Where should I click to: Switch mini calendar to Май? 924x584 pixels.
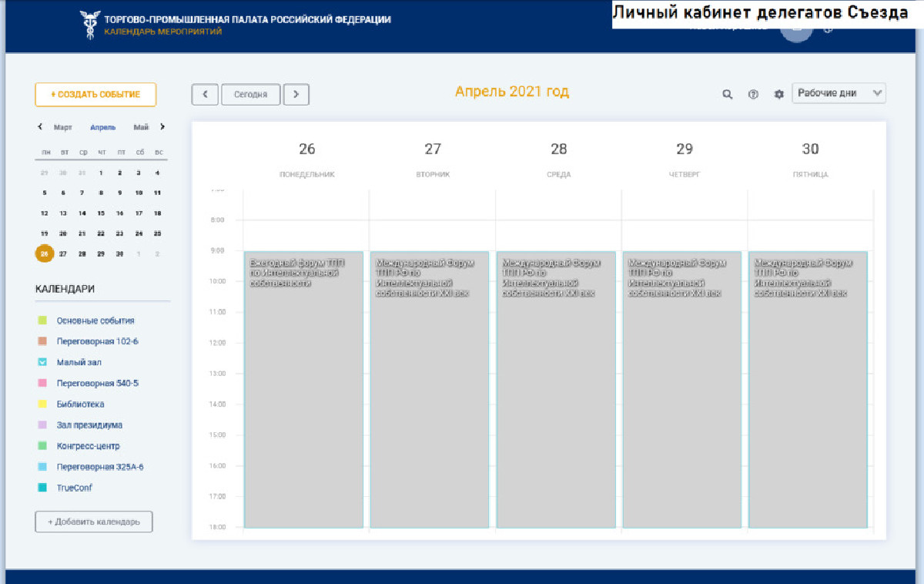[141, 127]
